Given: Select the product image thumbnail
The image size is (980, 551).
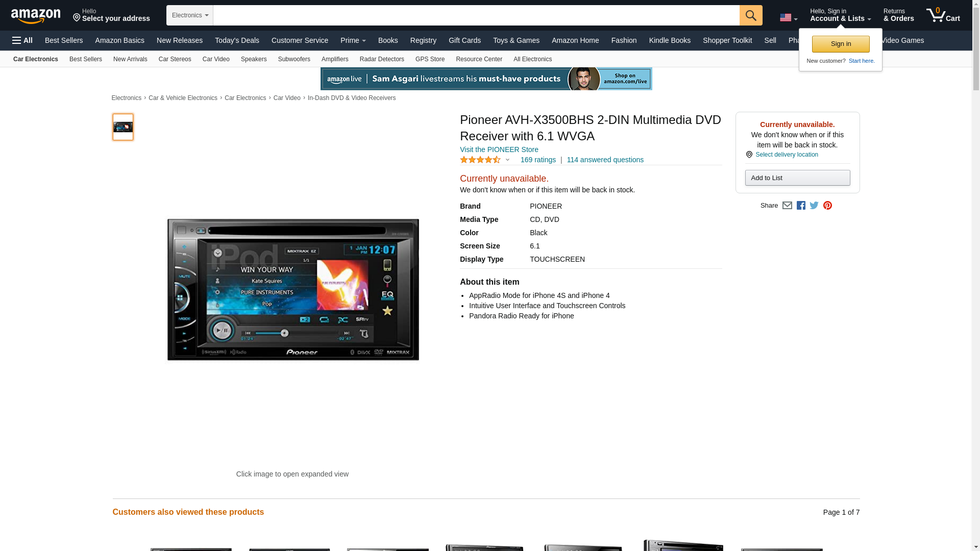Looking at the screenshot, I should pyautogui.click(x=123, y=127).
